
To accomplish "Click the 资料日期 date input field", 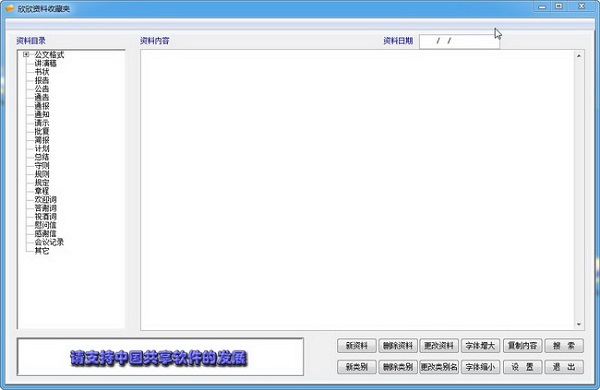I will tap(459, 41).
